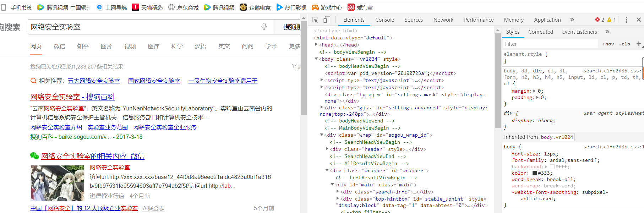Click the #fff background color swatch
This screenshot has width=644, height=213.
coord(552,167)
